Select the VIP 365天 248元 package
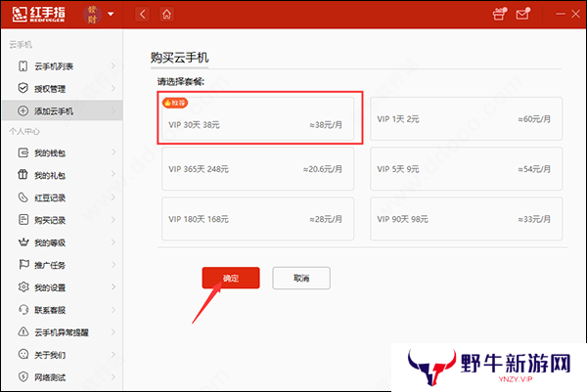 (257, 169)
